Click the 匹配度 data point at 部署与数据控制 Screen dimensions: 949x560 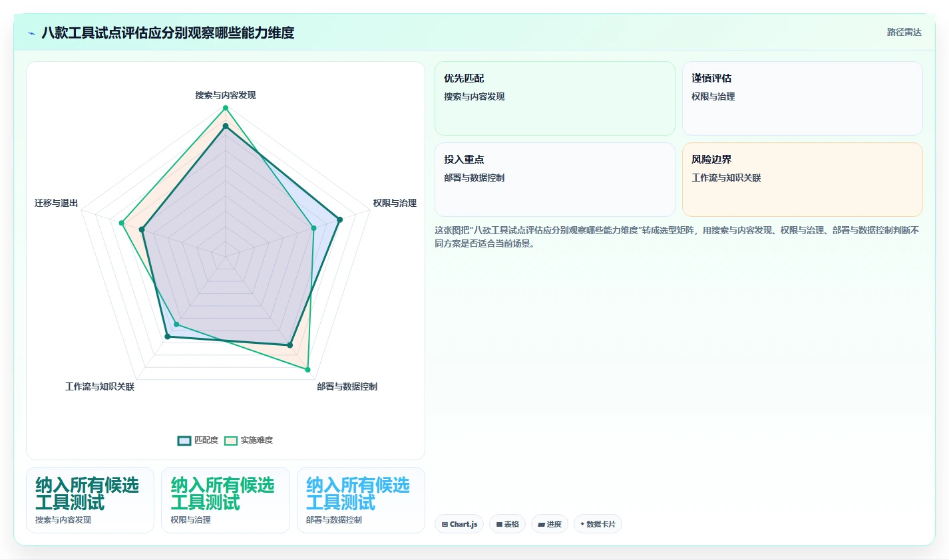coord(289,345)
